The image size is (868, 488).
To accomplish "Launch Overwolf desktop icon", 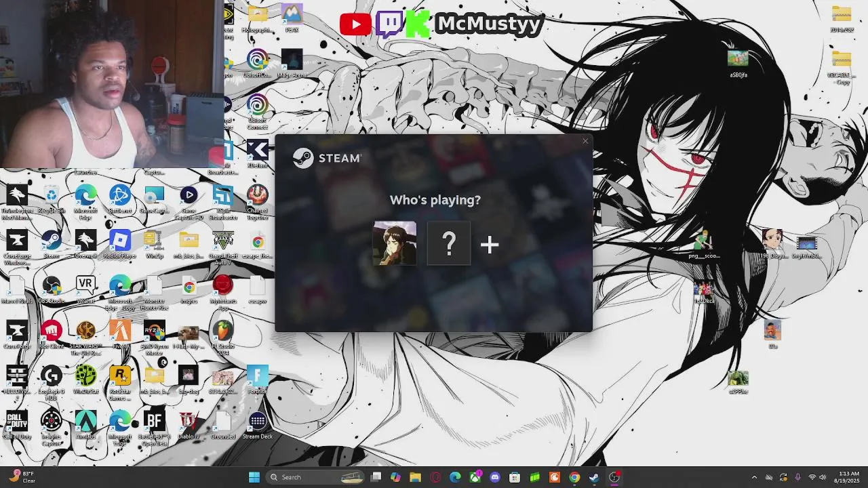I will 85,245.
